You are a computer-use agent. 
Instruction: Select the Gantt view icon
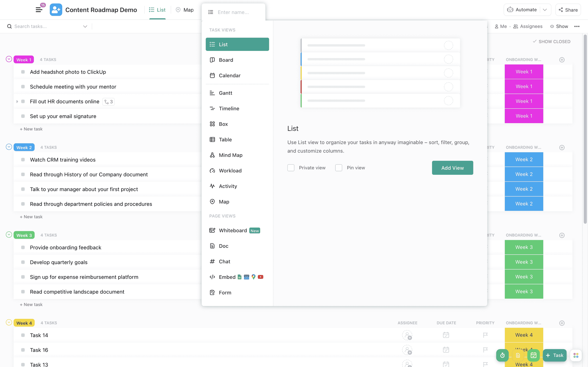pyautogui.click(x=212, y=93)
